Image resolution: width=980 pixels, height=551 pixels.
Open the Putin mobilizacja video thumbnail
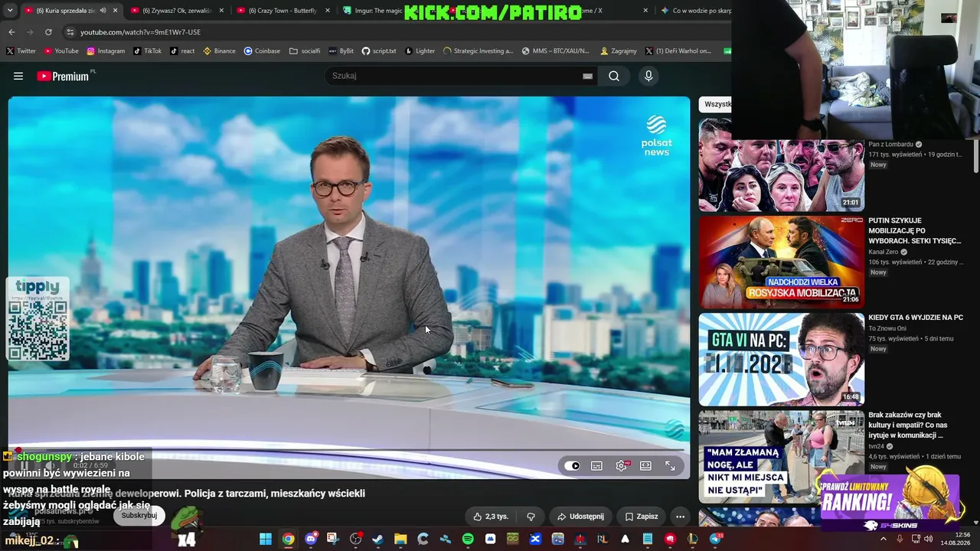click(781, 262)
